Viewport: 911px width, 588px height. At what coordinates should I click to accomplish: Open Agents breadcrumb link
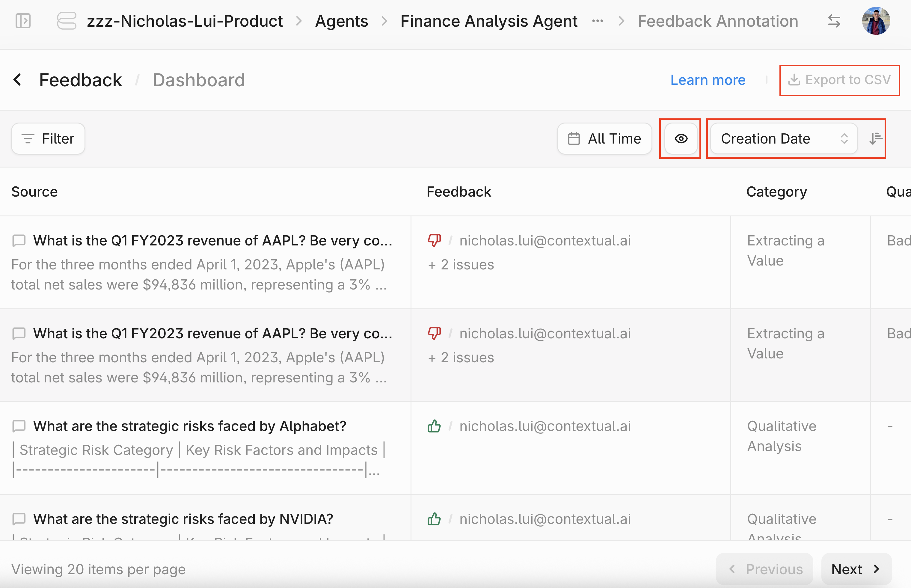341,21
